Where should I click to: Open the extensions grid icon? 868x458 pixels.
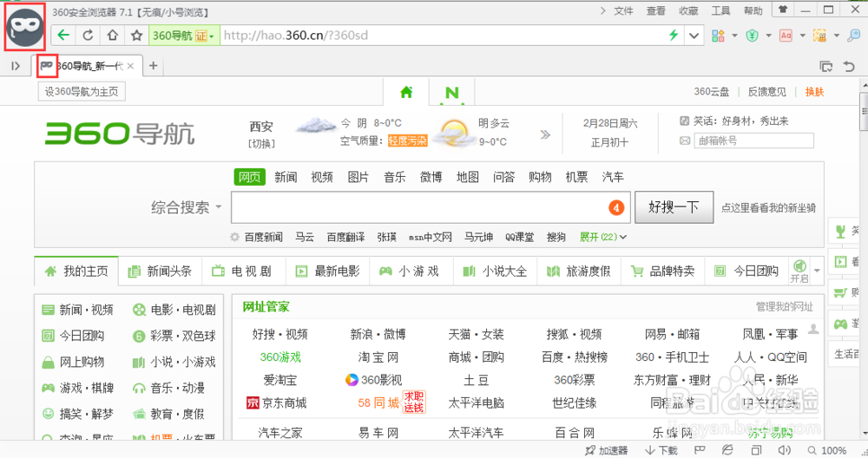[x=718, y=36]
